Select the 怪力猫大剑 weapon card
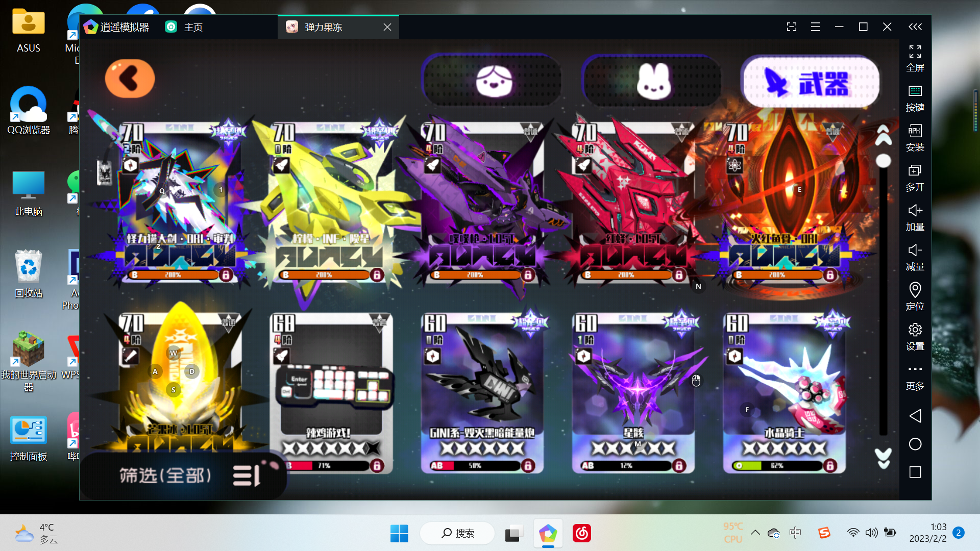Image resolution: width=980 pixels, height=551 pixels. (x=179, y=203)
